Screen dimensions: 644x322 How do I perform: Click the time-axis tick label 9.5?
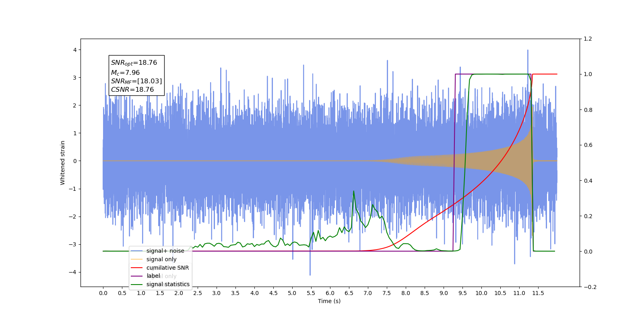pyautogui.click(x=462, y=293)
